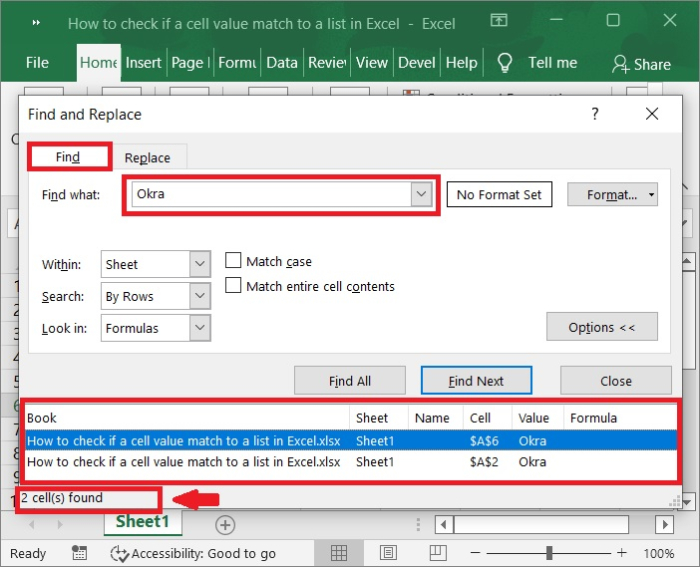Open the Accessibility checker status icon
700x567 pixels.
119,554
